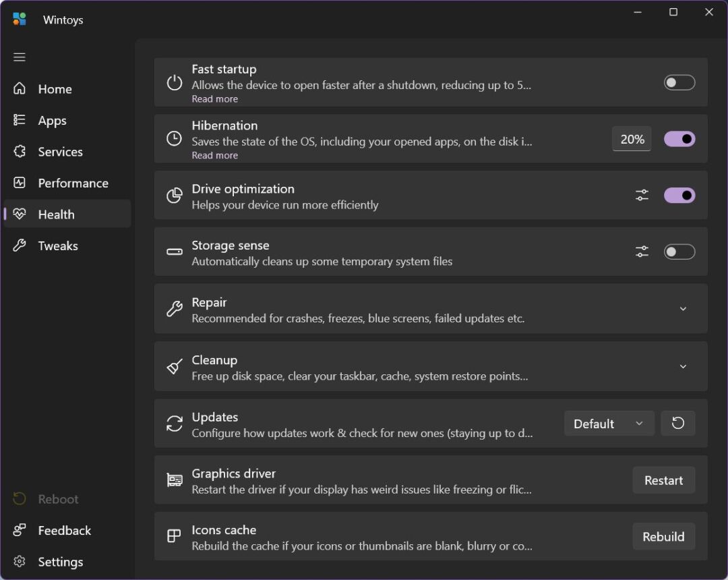Click the Updates title text

(x=215, y=417)
